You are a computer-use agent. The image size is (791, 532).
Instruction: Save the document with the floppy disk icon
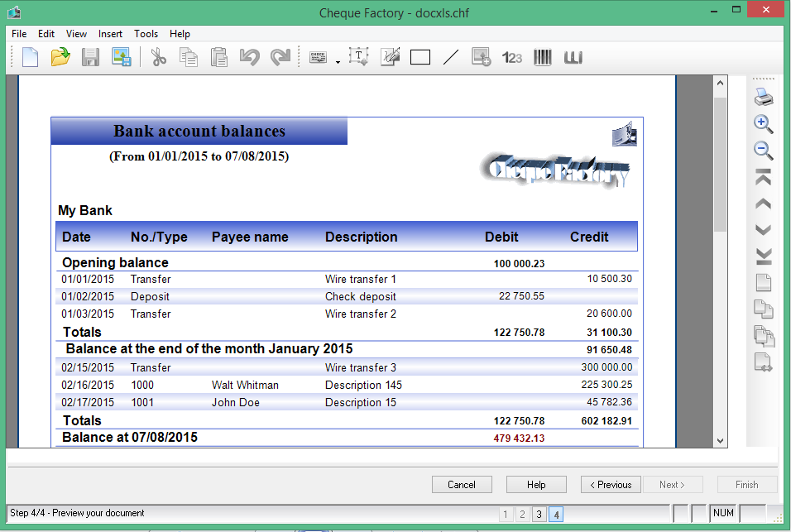click(90, 57)
